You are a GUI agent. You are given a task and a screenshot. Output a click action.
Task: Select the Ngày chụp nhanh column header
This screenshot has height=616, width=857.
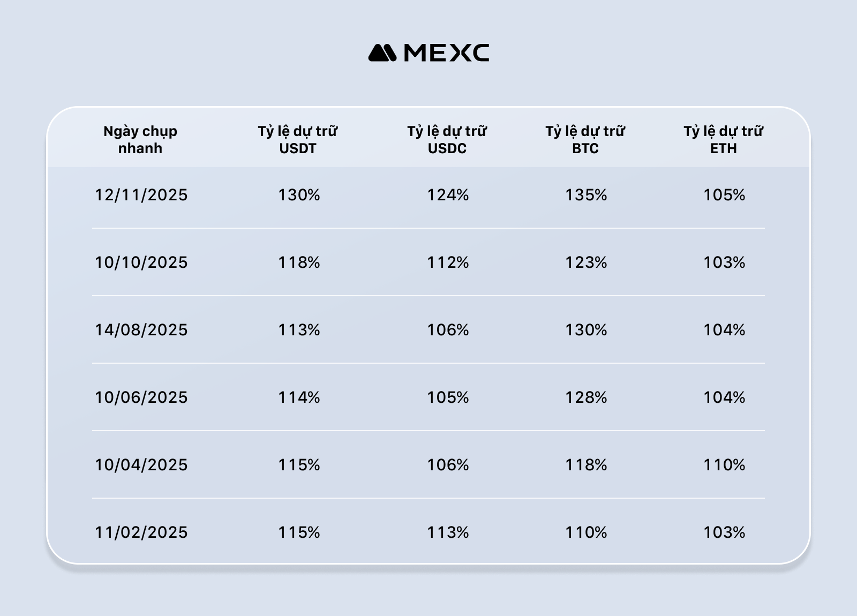(140, 140)
